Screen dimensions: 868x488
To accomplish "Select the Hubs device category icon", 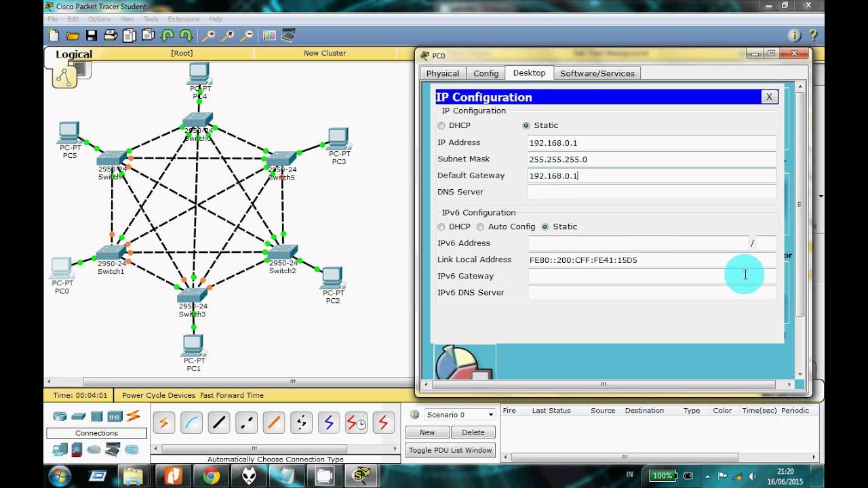I will pos(96,416).
